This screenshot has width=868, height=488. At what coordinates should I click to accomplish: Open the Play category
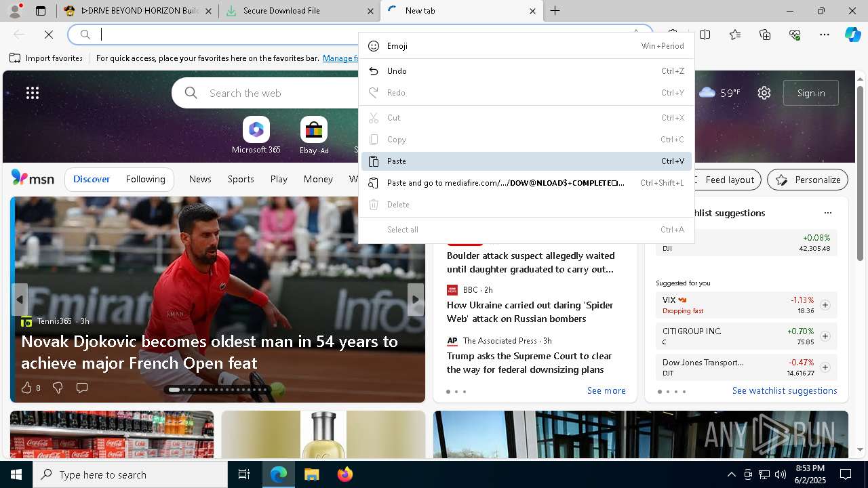(x=279, y=179)
